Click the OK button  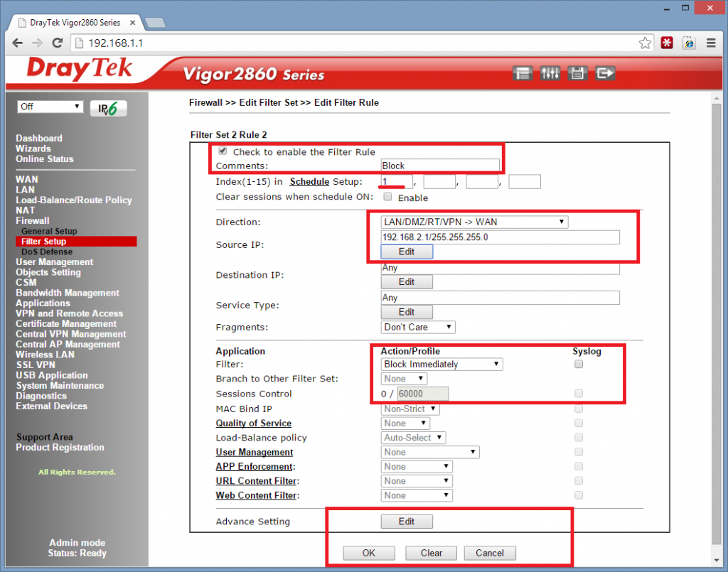tap(369, 553)
